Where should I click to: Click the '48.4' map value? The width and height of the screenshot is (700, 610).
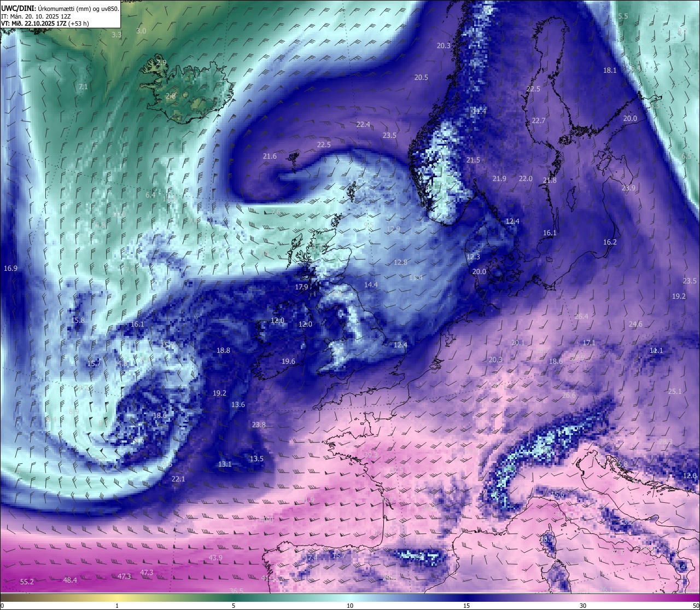click(x=70, y=580)
